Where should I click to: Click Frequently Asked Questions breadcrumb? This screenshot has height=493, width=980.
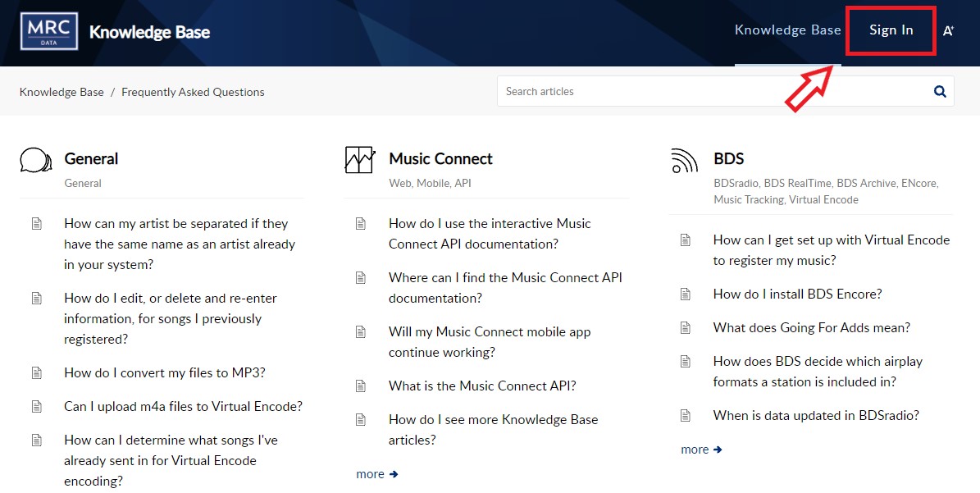click(x=193, y=92)
